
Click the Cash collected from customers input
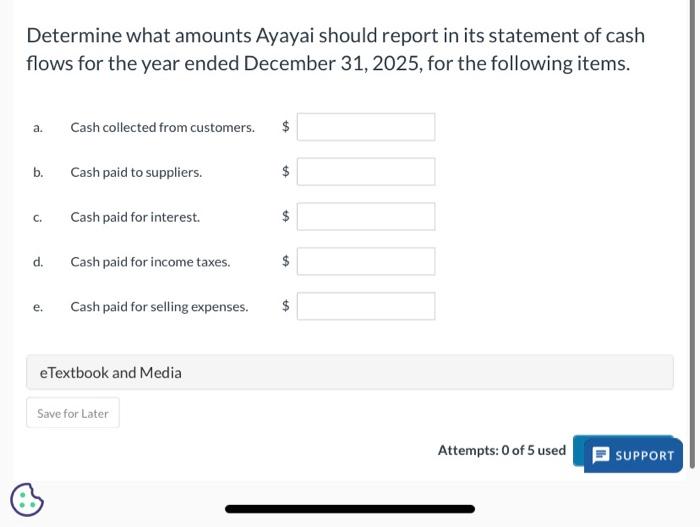point(366,127)
